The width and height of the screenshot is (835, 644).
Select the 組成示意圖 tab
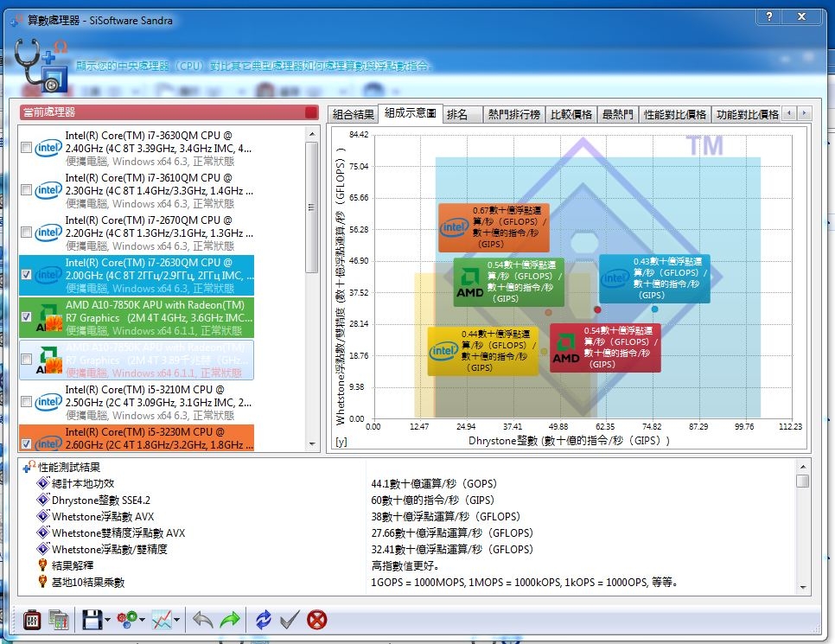click(x=410, y=113)
